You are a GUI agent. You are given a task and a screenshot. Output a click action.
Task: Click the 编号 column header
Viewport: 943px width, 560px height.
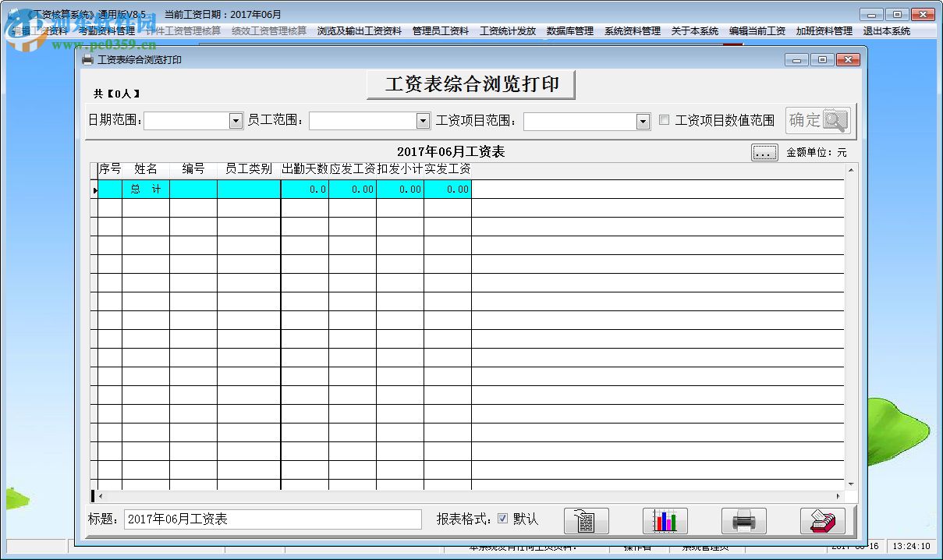point(193,168)
